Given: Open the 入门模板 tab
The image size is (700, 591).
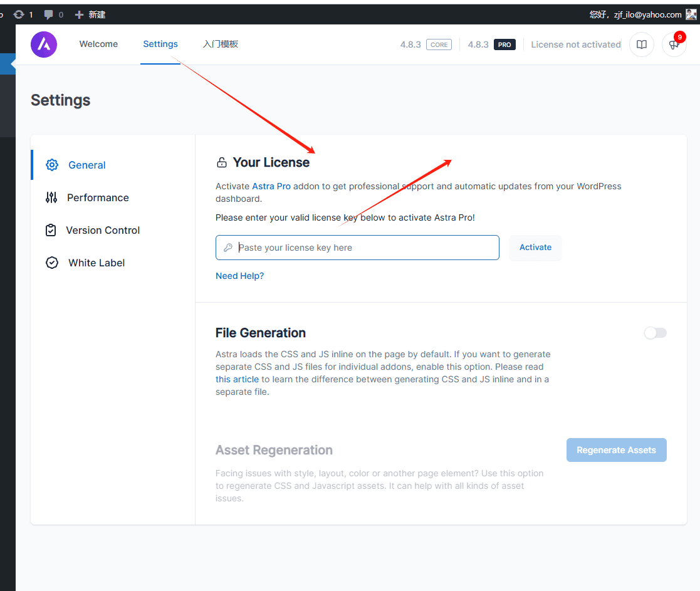Looking at the screenshot, I should (x=221, y=44).
